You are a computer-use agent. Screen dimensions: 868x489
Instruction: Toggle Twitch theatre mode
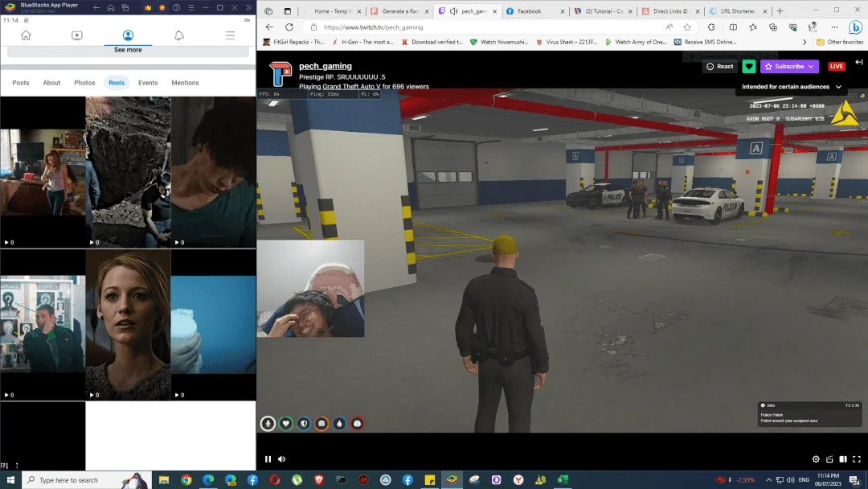tap(843, 459)
